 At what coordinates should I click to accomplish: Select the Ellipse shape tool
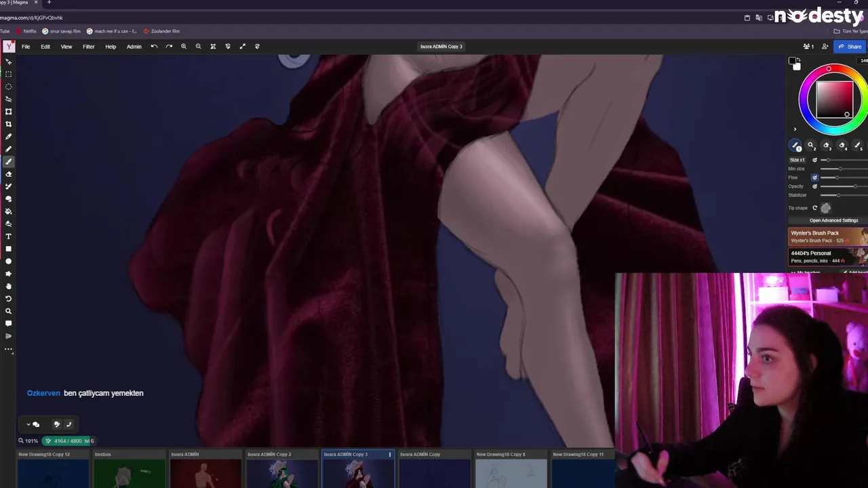coord(8,261)
